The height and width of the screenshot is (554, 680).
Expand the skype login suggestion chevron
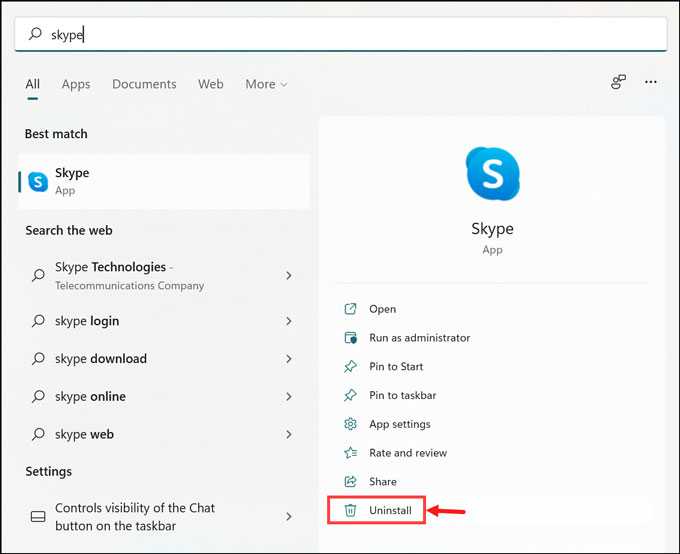[289, 321]
